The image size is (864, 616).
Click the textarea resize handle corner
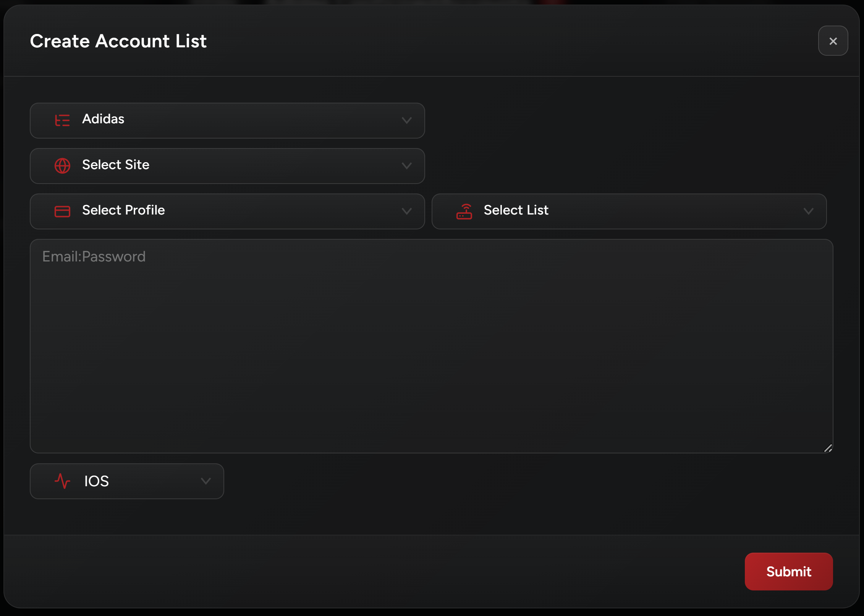click(x=828, y=448)
